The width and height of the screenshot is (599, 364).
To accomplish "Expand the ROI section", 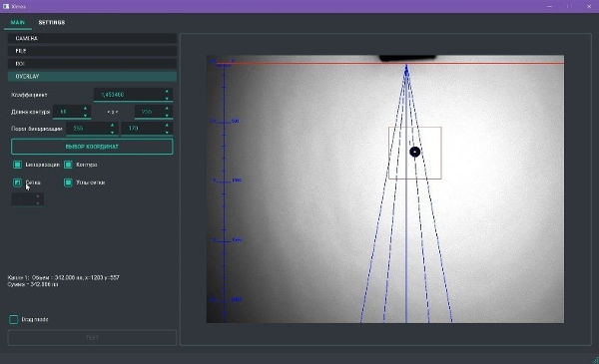I will 92,64.
